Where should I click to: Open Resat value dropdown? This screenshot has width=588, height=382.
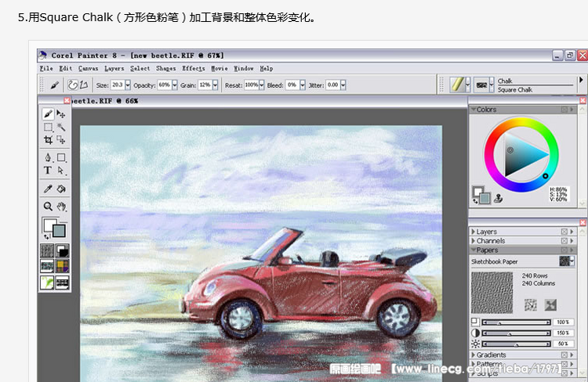261,85
